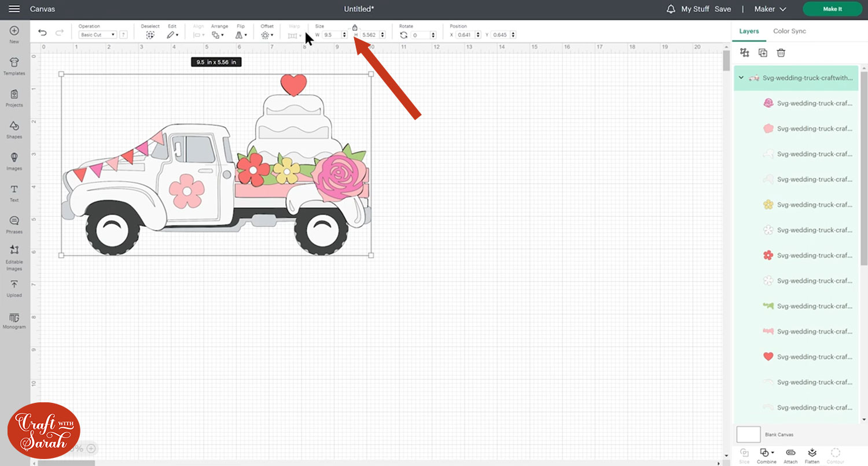
Task: Open the Maker machine selector dropdown
Action: tap(770, 9)
